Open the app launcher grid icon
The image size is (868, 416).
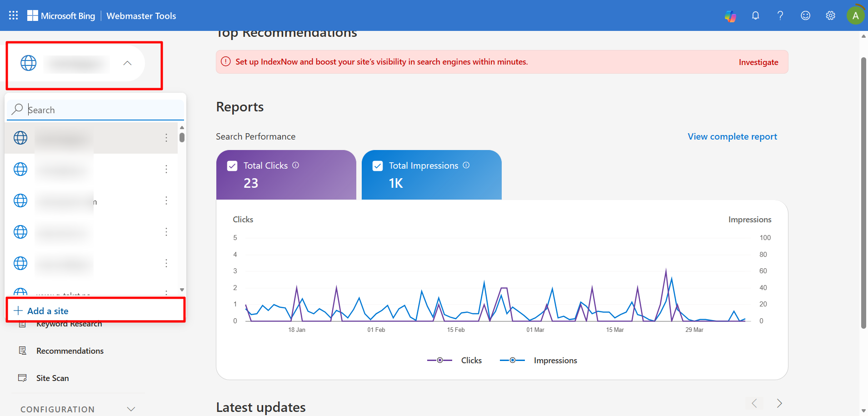(x=13, y=15)
